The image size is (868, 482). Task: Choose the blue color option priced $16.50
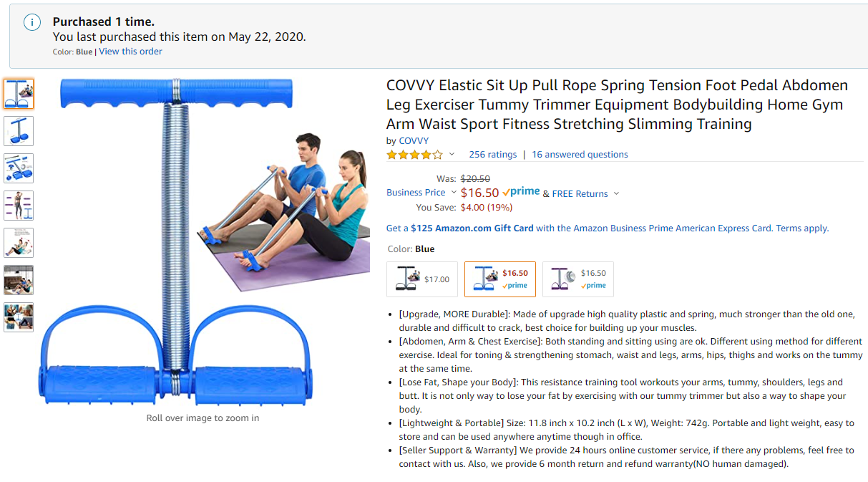(x=500, y=279)
